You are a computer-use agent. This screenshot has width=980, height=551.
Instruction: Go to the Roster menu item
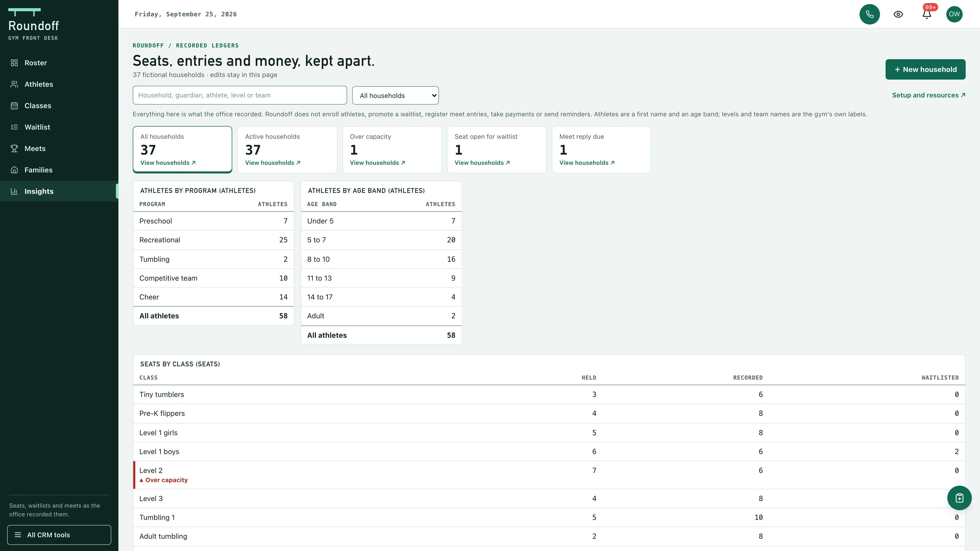(x=59, y=63)
